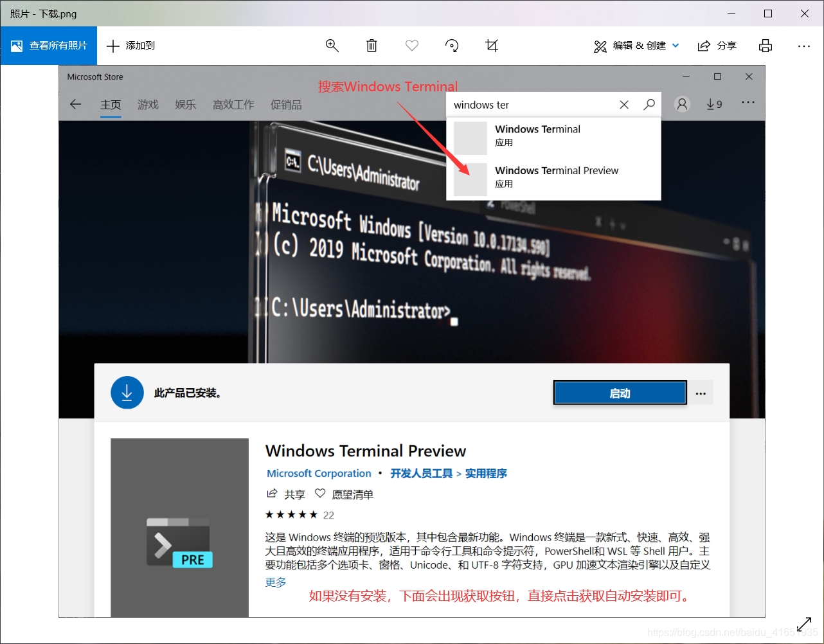The image size is (824, 644).
Task: Click the 添加到 plus button
Action: tap(131, 46)
